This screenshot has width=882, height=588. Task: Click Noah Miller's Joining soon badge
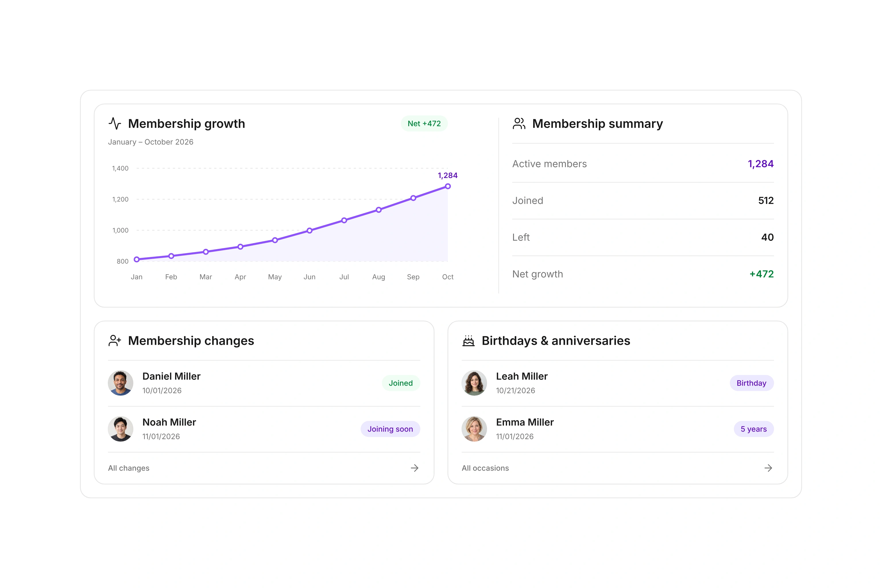390,429
